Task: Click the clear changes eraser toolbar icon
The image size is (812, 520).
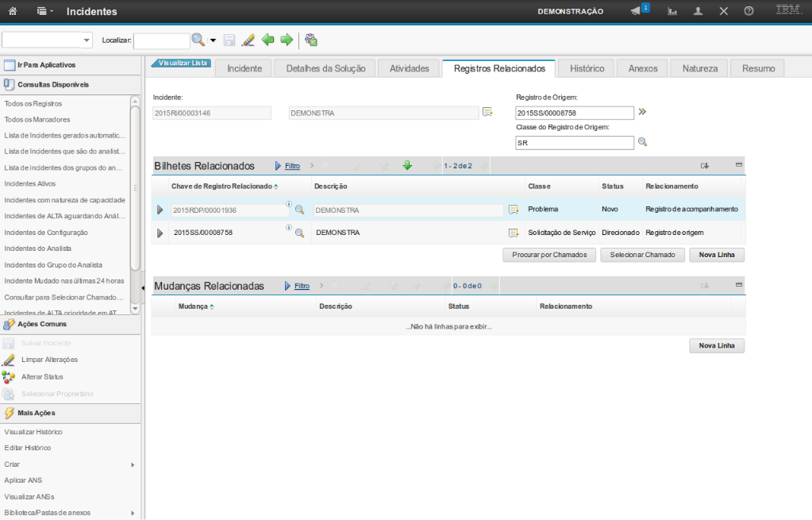Action: tap(248, 40)
